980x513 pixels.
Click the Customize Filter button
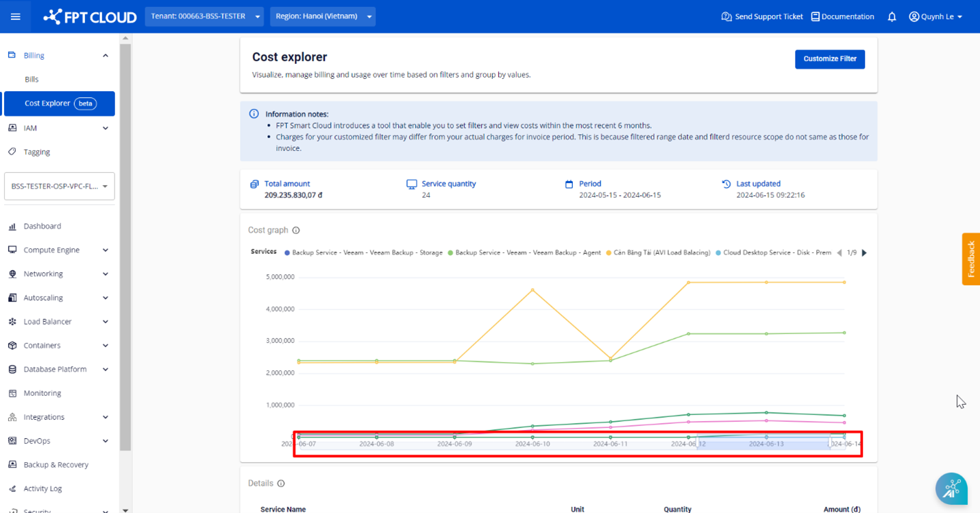[x=830, y=59]
